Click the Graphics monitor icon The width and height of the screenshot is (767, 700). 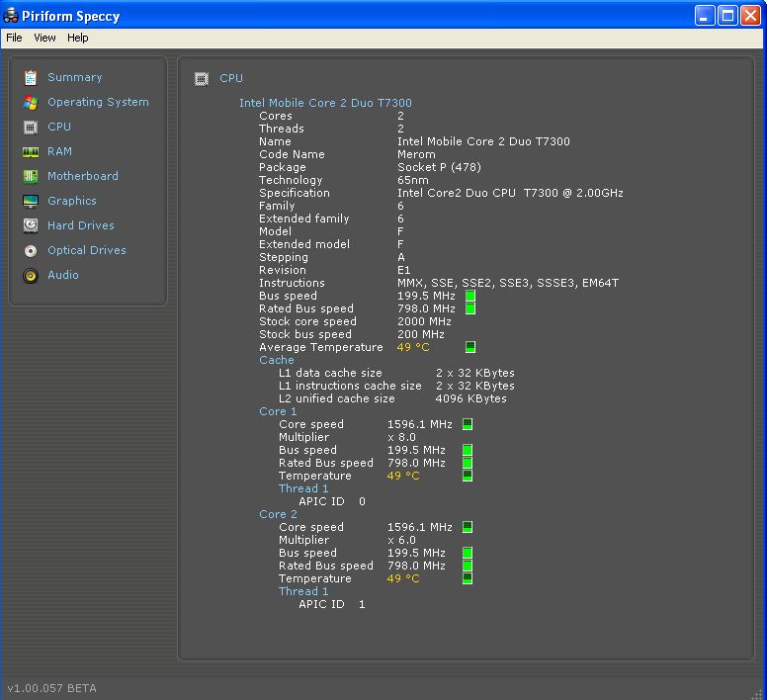click(x=31, y=201)
